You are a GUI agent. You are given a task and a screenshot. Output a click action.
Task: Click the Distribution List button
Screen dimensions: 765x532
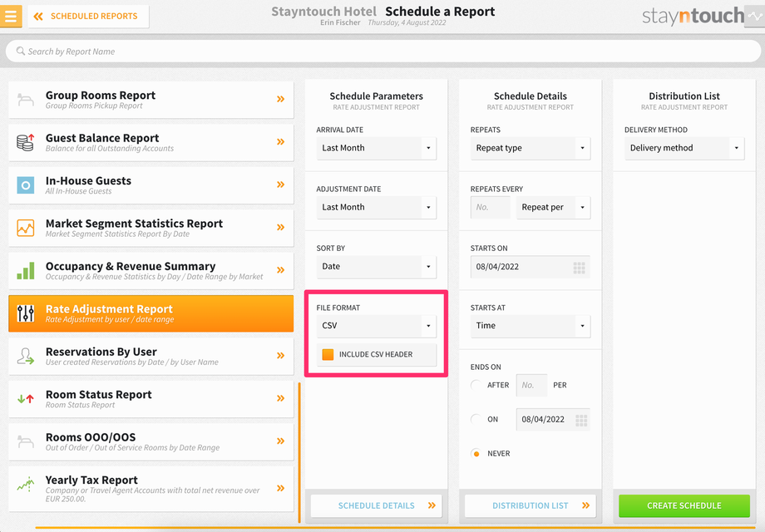point(531,505)
